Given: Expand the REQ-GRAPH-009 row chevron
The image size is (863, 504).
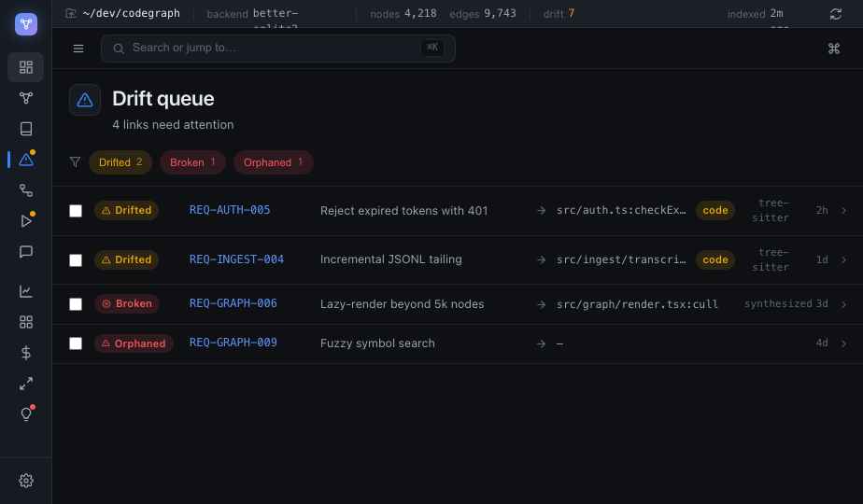Looking at the screenshot, I should (843, 343).
